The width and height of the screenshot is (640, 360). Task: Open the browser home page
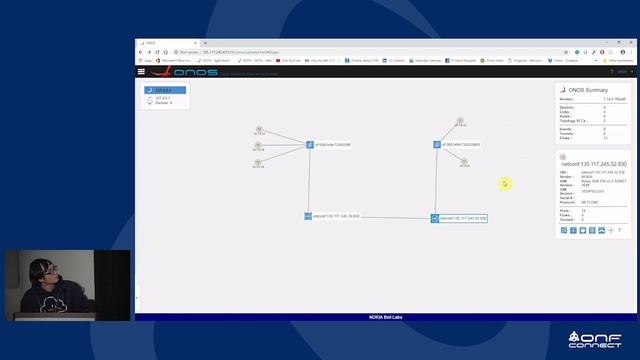coord(166,52)
